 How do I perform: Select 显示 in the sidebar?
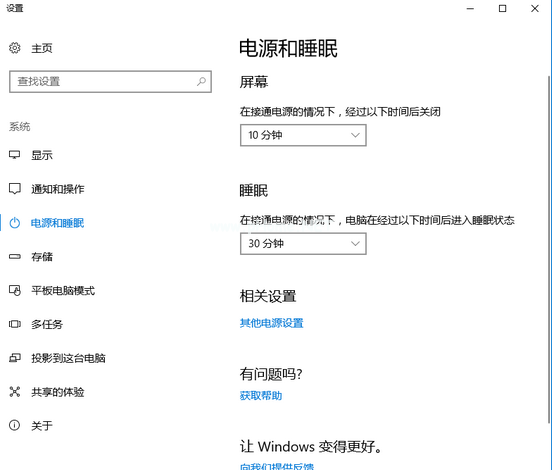(x=42, y=155)
